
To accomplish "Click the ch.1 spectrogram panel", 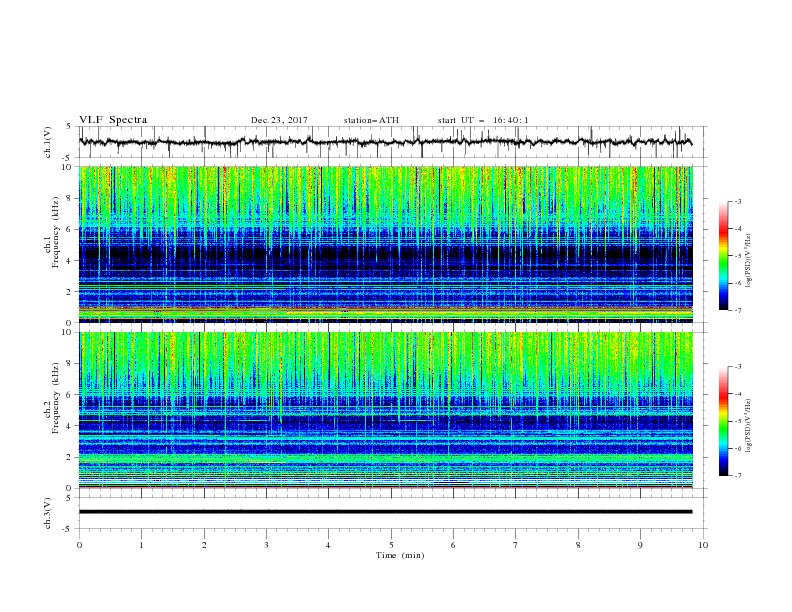I will (x=385, y=244).
